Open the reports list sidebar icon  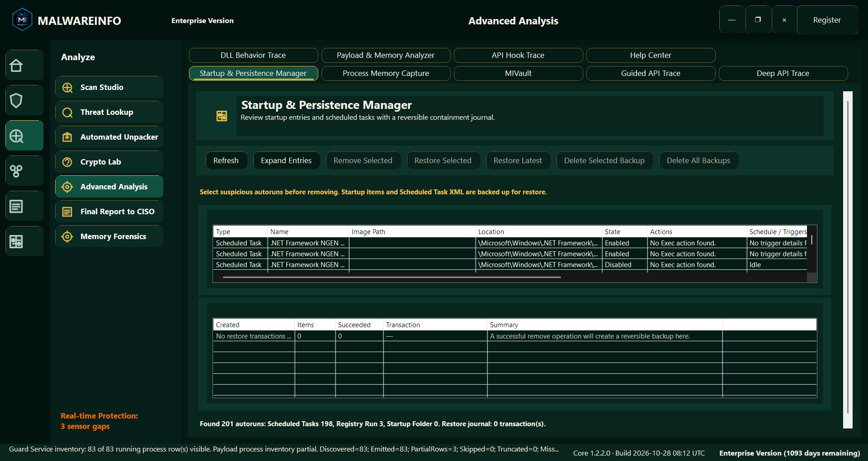[x=24, y=207]
